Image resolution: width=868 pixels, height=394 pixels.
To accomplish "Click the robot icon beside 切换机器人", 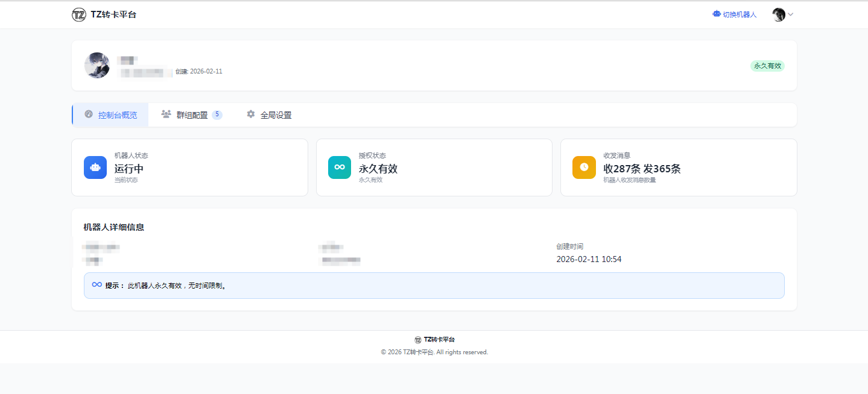I will 717,14.
